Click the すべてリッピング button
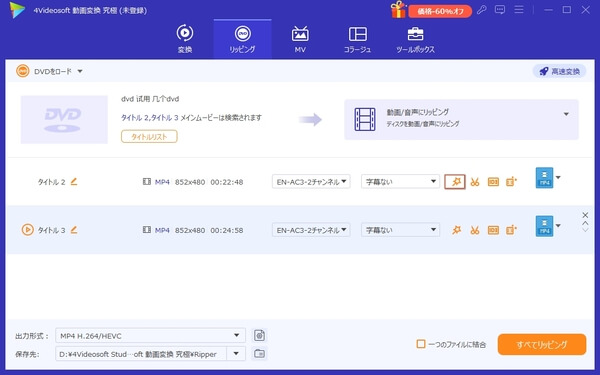Viewport: 600px width, 375px height. pyautogui.click(x=541, y=344)
